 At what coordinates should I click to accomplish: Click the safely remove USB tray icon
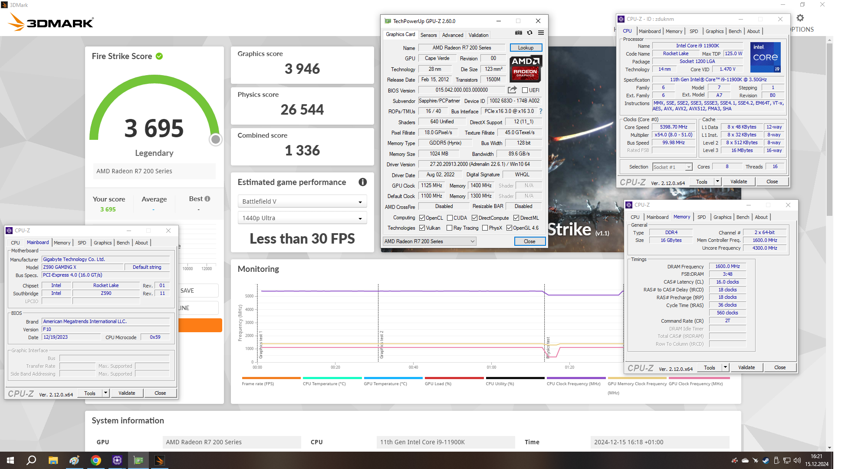pos(776,460)
